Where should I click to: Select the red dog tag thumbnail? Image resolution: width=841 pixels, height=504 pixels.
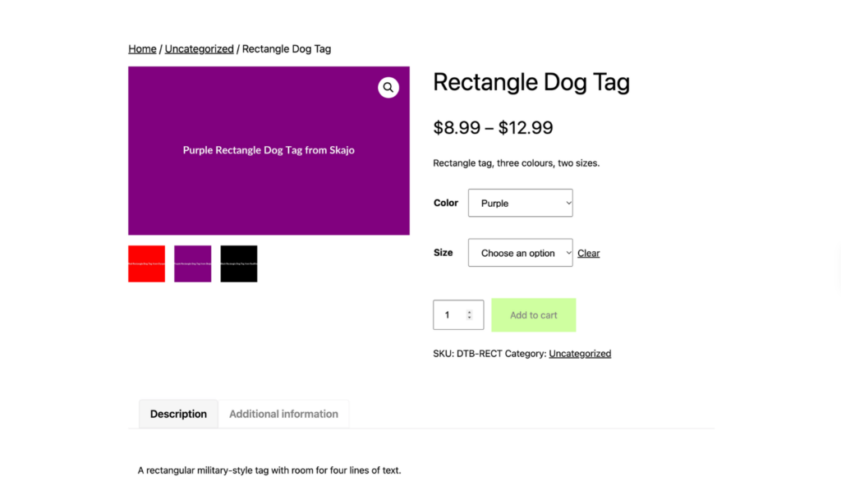pos(146,263)
